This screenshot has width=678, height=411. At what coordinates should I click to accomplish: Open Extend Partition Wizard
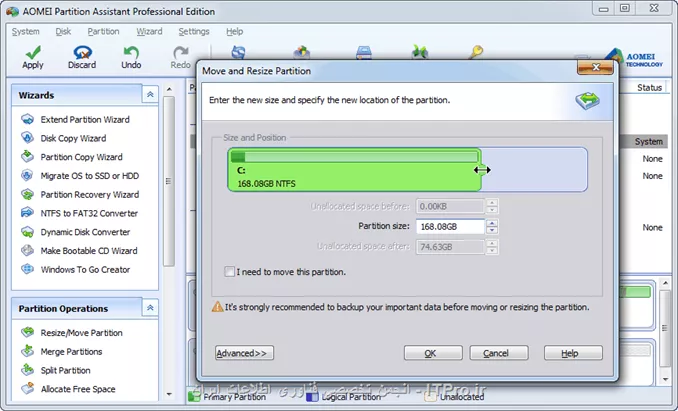coord(85,120)
